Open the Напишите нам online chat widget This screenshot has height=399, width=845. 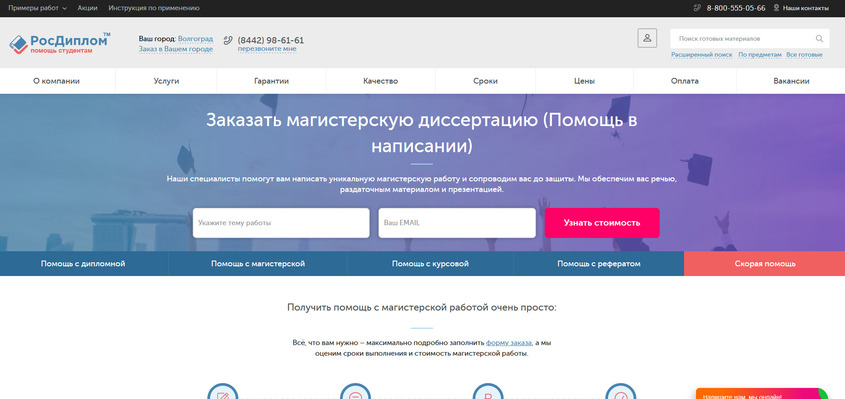pyautogui.click(x=761, y=394)
